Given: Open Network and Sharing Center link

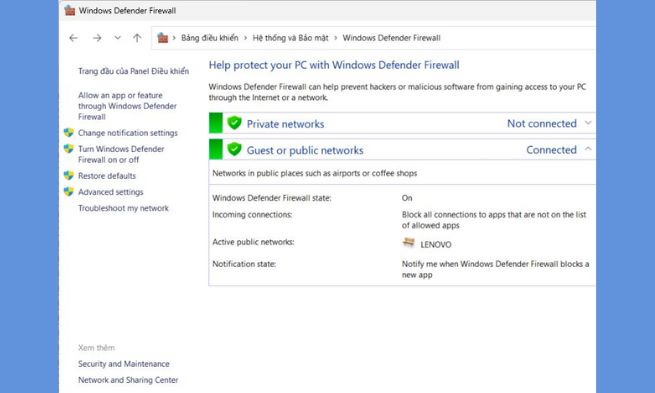Looking at the screenshot, I should 128,380.
